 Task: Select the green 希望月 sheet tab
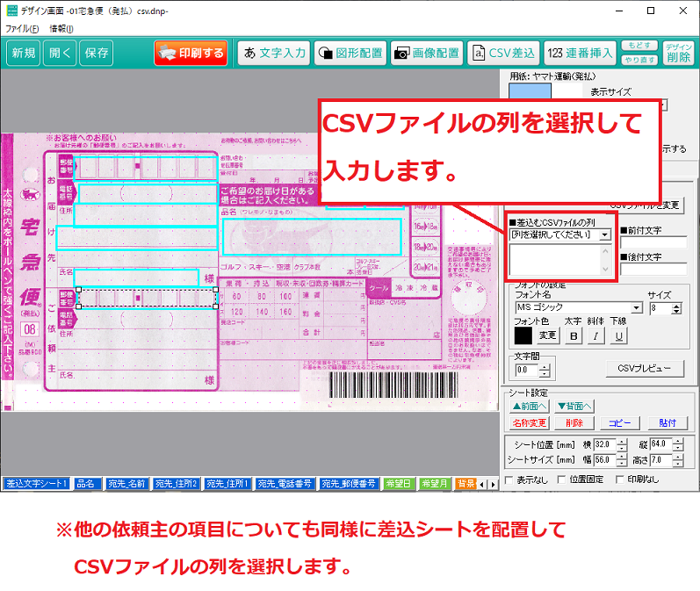pos(435,484)
